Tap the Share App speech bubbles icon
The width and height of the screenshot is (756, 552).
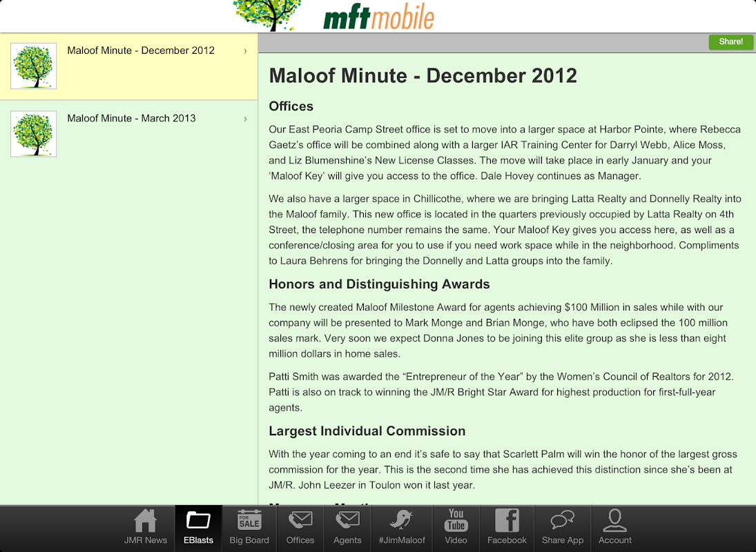coord(562,520)
